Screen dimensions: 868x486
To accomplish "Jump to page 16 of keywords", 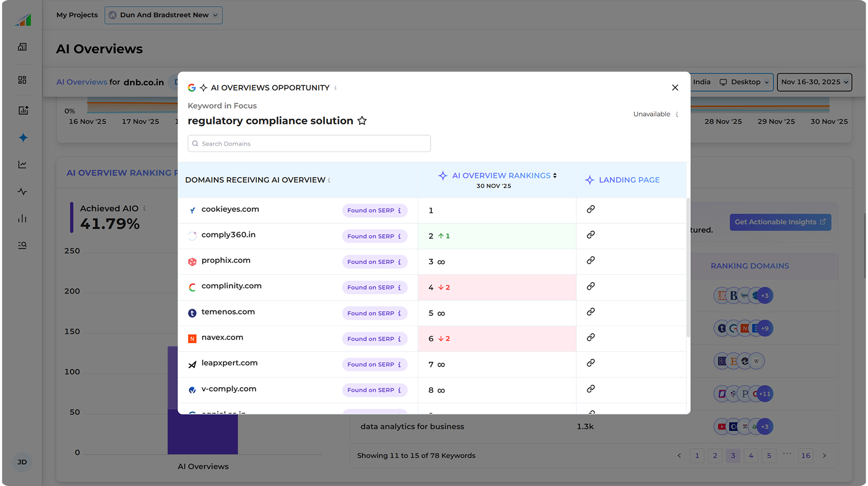I will click(805, 456).
